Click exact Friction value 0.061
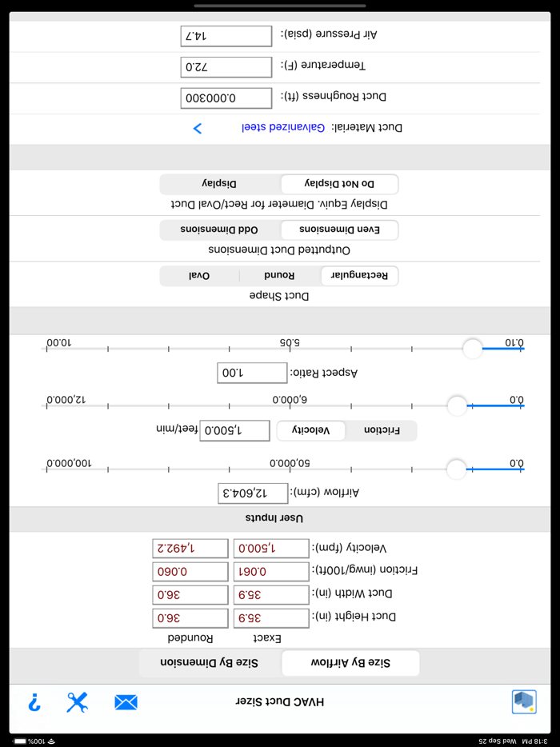This screenshot has width=560, height=747. (x=271, y=572)
